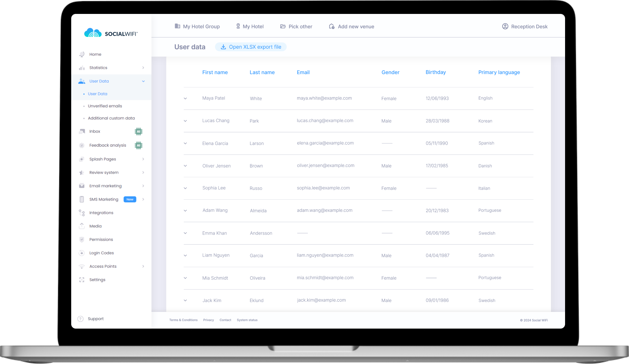Open the Terms & Conditions footer link

click(x=183, y=320)
